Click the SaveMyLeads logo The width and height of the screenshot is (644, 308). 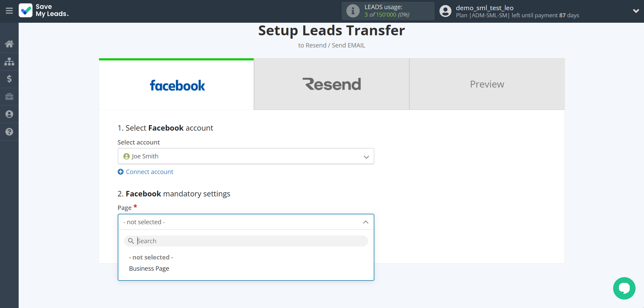(x=43, y=11)
